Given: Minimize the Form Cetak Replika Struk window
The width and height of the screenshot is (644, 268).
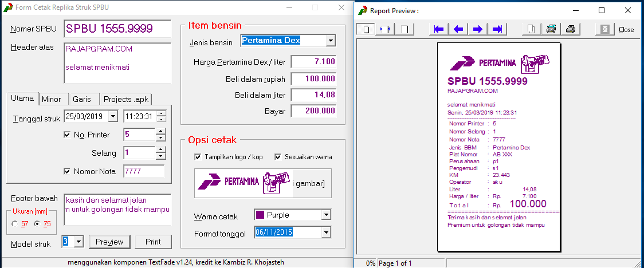Looking at the screenshot, I should pos(289,7).
